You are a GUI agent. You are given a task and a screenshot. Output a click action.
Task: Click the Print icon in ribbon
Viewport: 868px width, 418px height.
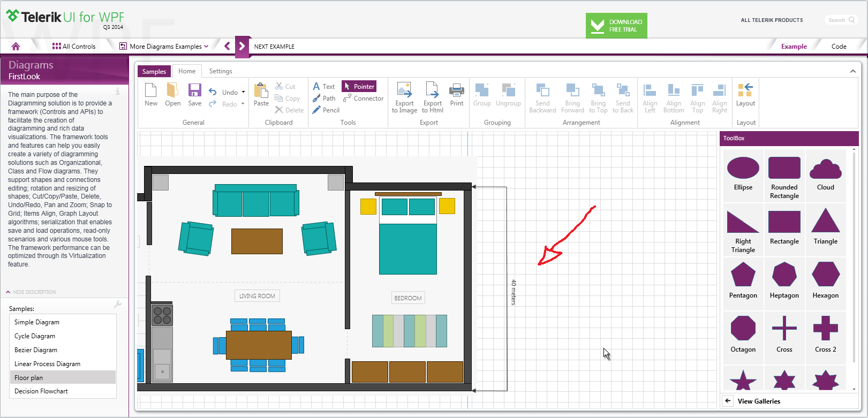[457, 90]
